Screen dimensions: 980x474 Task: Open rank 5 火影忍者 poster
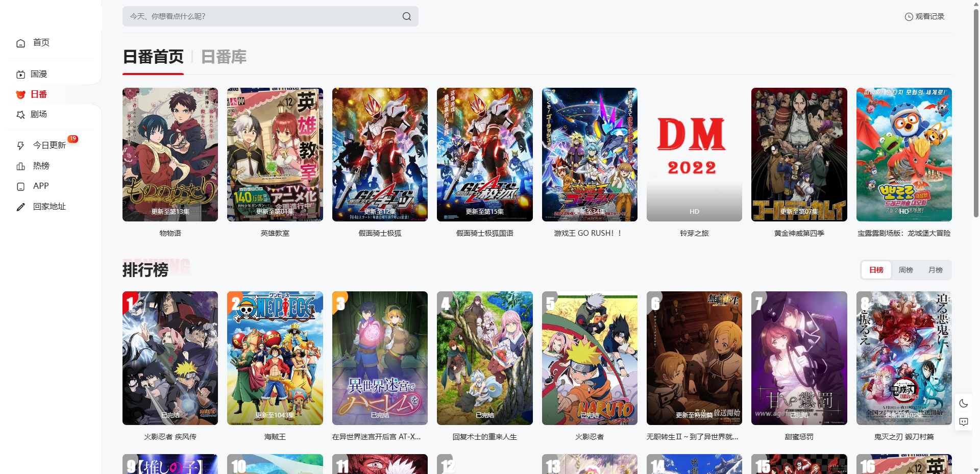coord(590,358)
